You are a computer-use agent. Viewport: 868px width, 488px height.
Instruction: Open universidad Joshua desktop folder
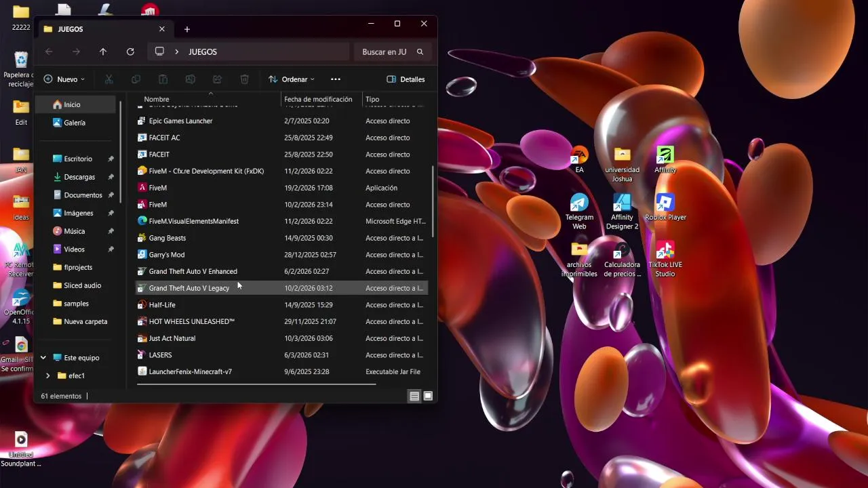pyautogui.click(x=622, y=164)
